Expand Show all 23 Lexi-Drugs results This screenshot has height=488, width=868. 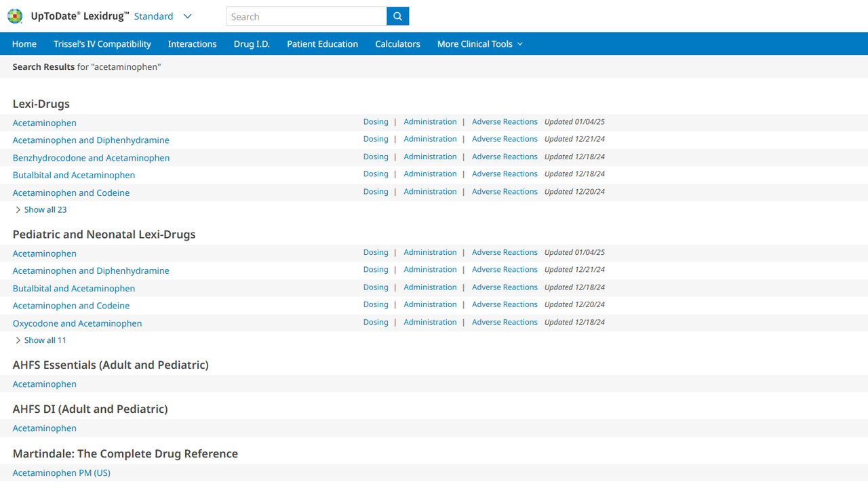click(x=41, y=210)
